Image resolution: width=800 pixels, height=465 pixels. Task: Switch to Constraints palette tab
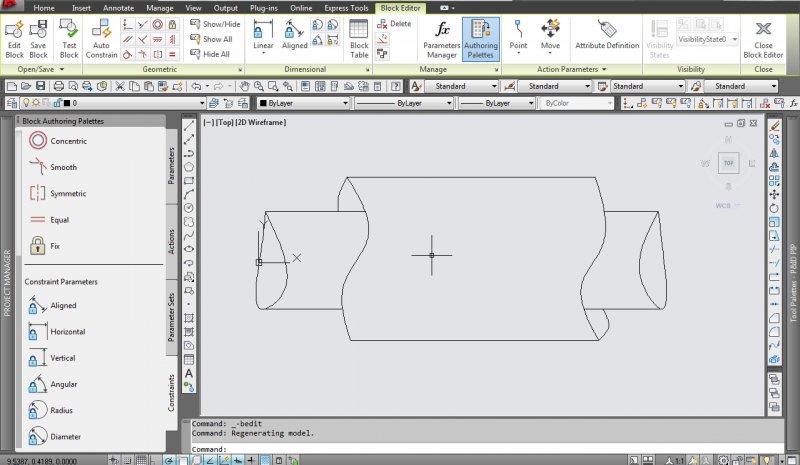click(171, 393)
